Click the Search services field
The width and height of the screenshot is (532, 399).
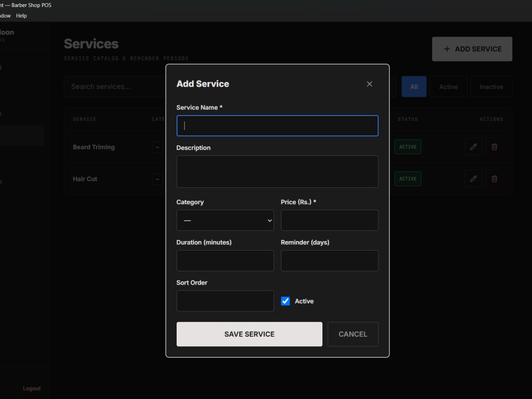coord(115,87)
